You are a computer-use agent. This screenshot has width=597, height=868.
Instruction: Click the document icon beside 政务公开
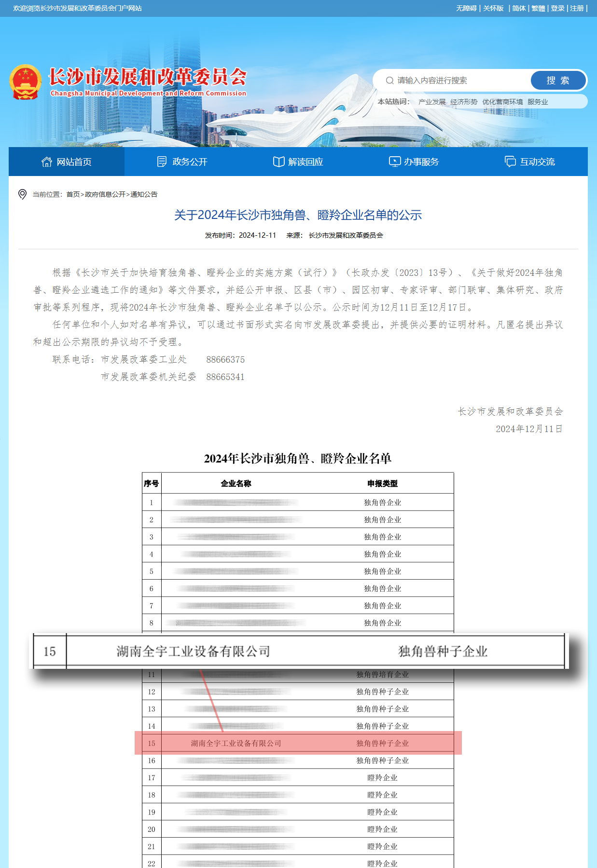162,162
